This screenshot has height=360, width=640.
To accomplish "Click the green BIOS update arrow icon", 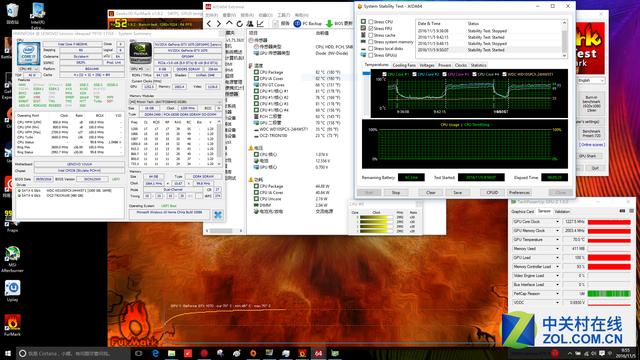I will (329, 24).
